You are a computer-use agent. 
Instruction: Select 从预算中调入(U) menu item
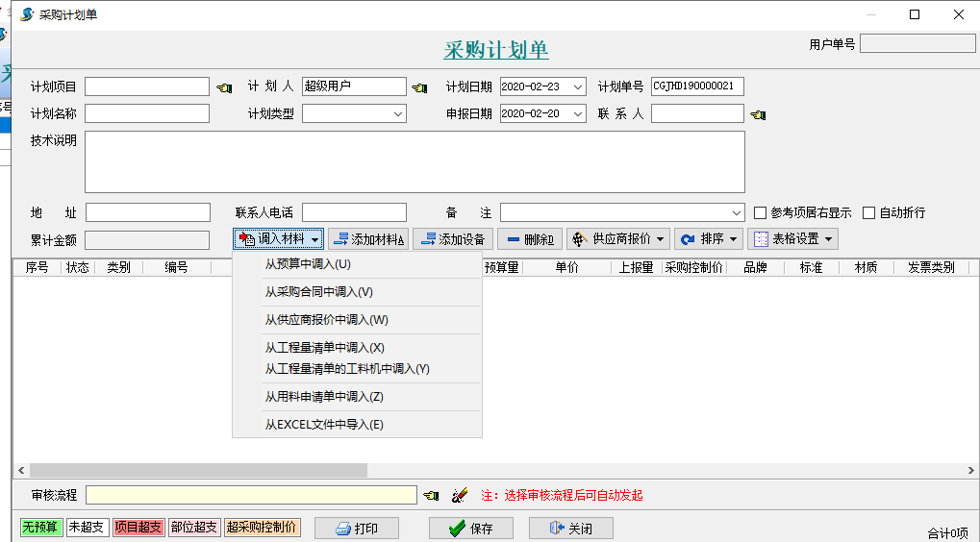pyautogui.click(x=308, y=264)
